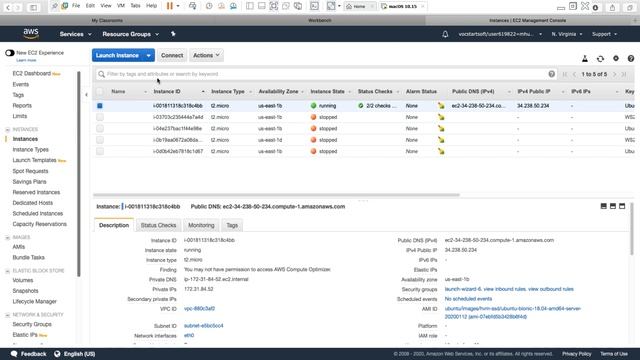Set details pane to half-height layout
The image size is (640, 360).
pyautogui.click(x=613, y=206)
